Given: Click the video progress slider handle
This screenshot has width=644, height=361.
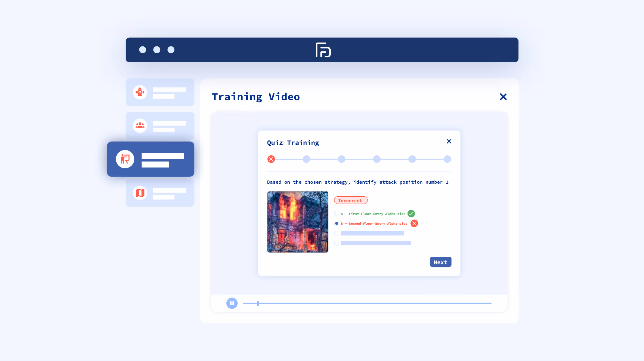Looking at the screenshot, I should coord(258,303).
